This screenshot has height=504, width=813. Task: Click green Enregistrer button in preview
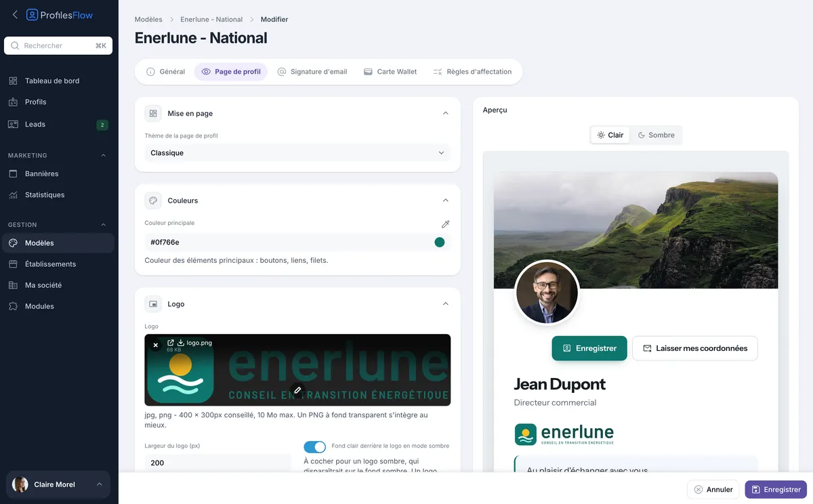click(x=589, y=348)
